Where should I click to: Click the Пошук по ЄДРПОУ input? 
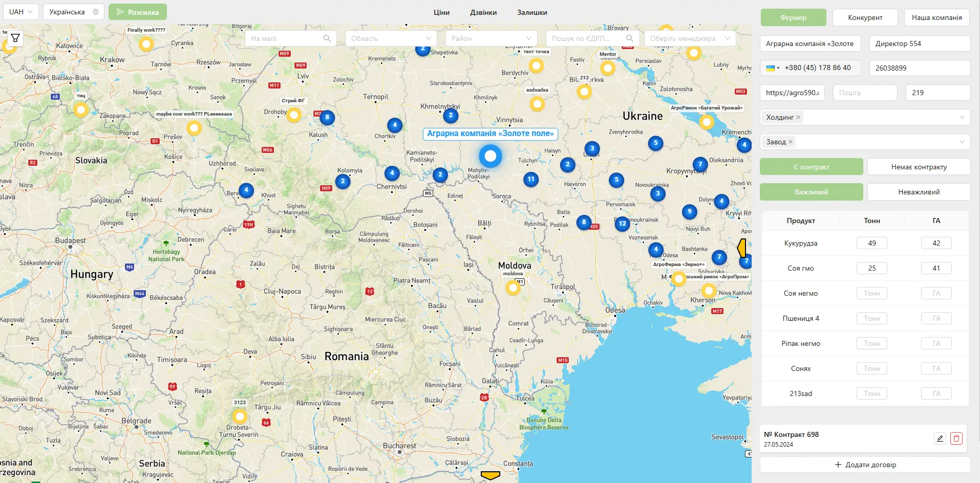click(x=592, y=38)
